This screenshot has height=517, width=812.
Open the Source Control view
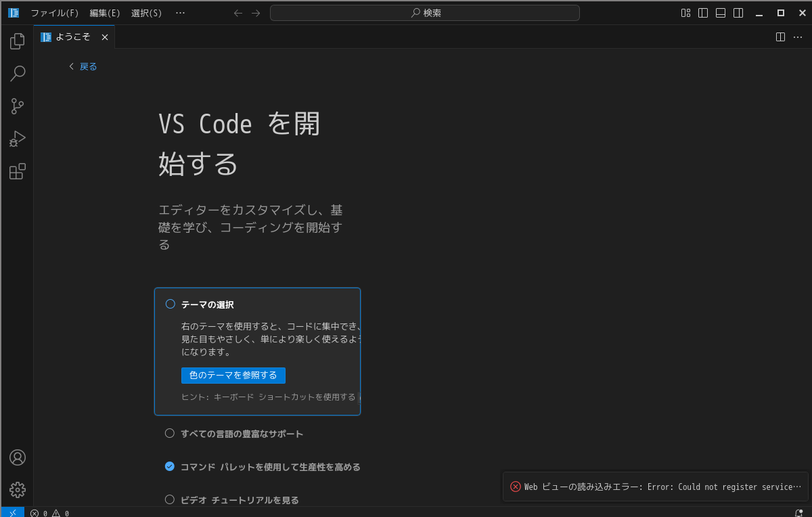(18, 106)
